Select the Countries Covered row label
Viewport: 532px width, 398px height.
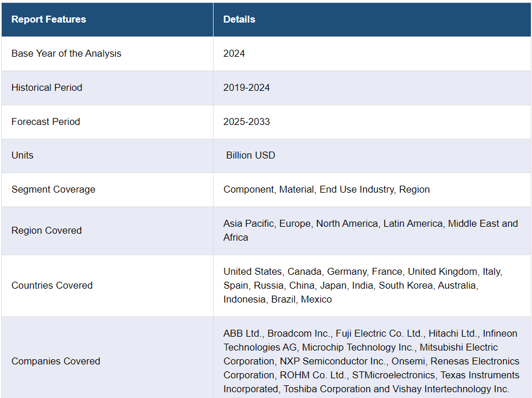[x=52, y=285]
